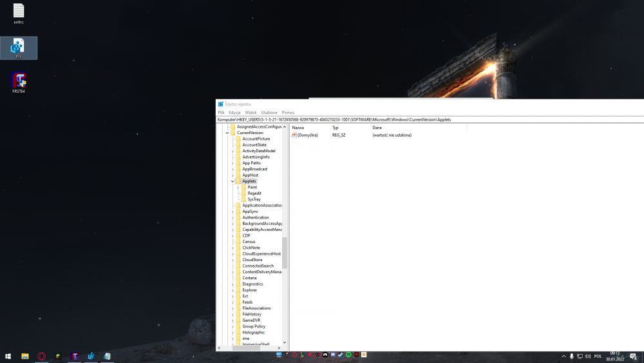
Task: Expand the App Paths key arrow
Action: [x=232, y=163]
